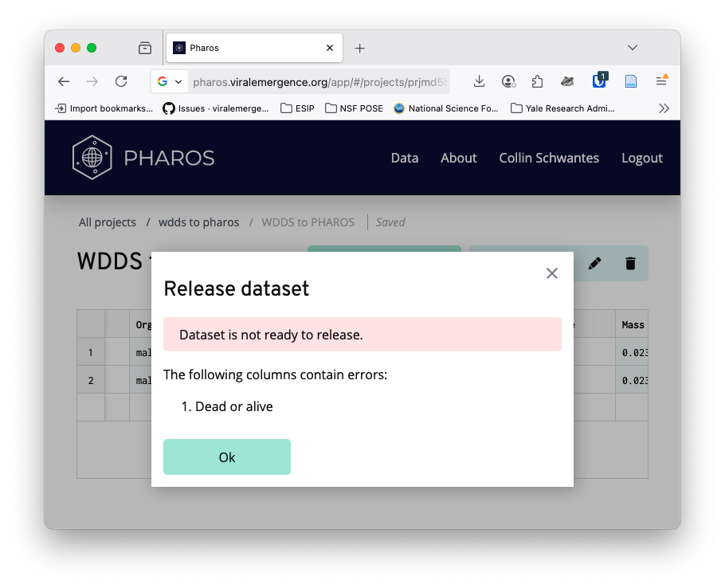725x588 pixels.
Task: Open the blue reader view page icon
Action: 631,81
